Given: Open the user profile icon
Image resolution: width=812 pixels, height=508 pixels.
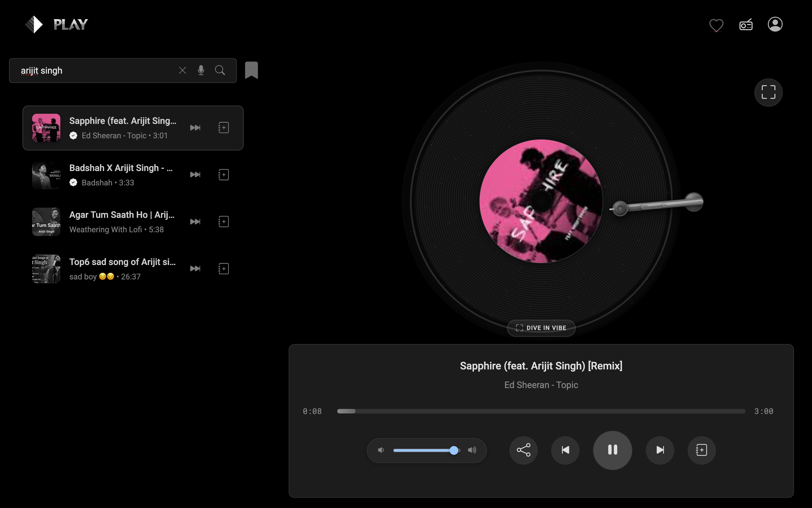Looking at the screenshot, I should pos(775,24).
